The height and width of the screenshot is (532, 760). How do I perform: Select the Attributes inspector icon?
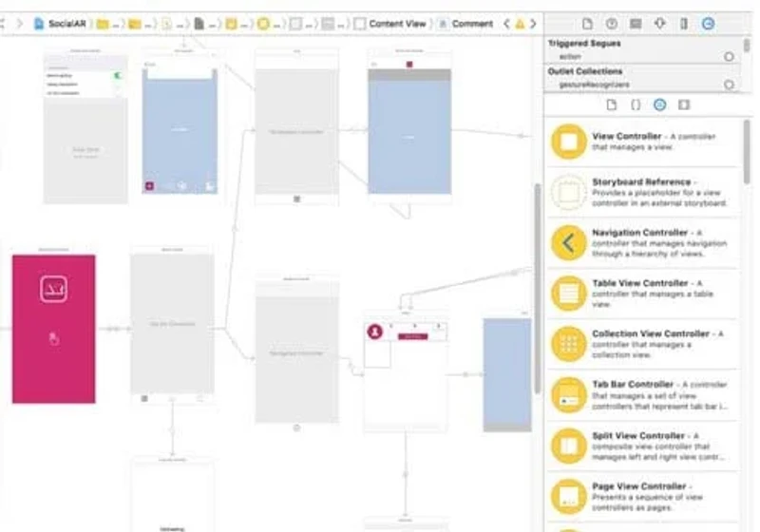[x=659, y=23]
